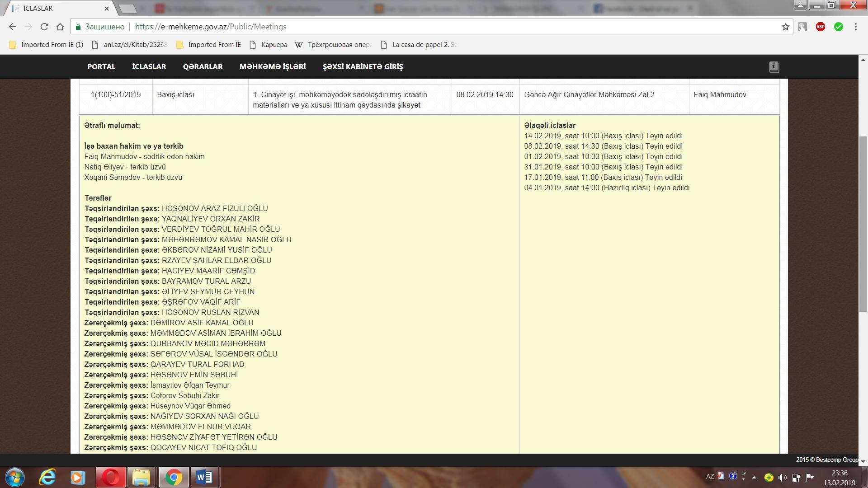
Task: Click the PORTAL link
Action: click(101, 66)
